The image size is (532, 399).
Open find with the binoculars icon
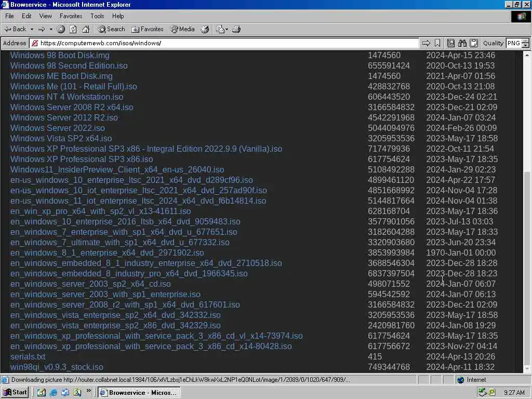coord(462,43)
